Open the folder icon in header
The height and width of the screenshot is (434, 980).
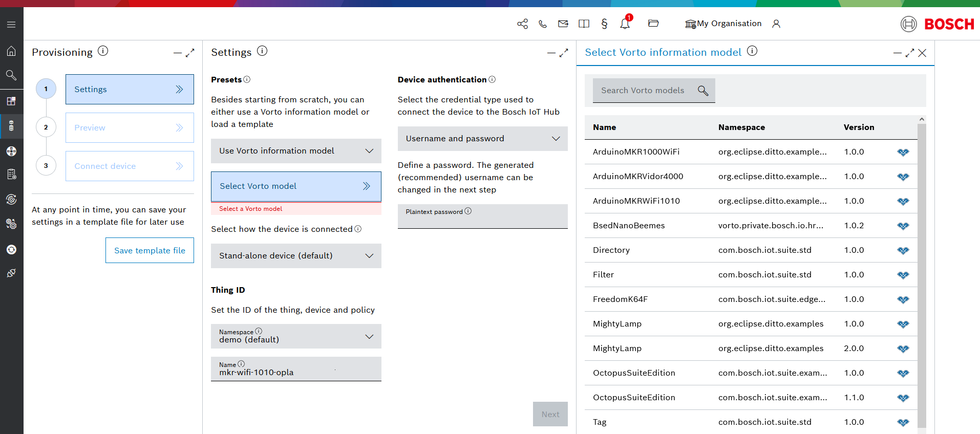(x=653, y=23)
